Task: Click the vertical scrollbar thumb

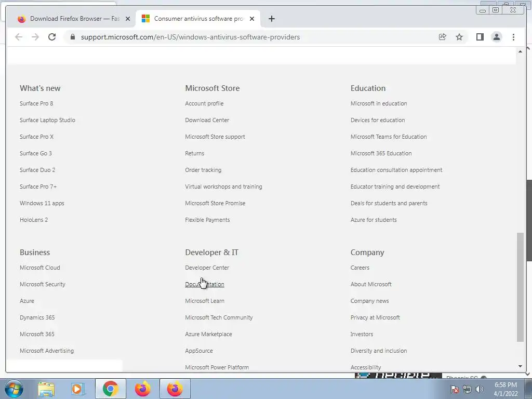Action: click(520, 287)
